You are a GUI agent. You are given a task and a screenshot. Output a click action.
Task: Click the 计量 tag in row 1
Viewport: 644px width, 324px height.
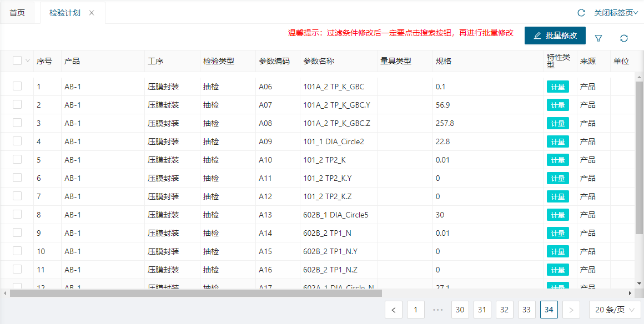click(557, 87)
